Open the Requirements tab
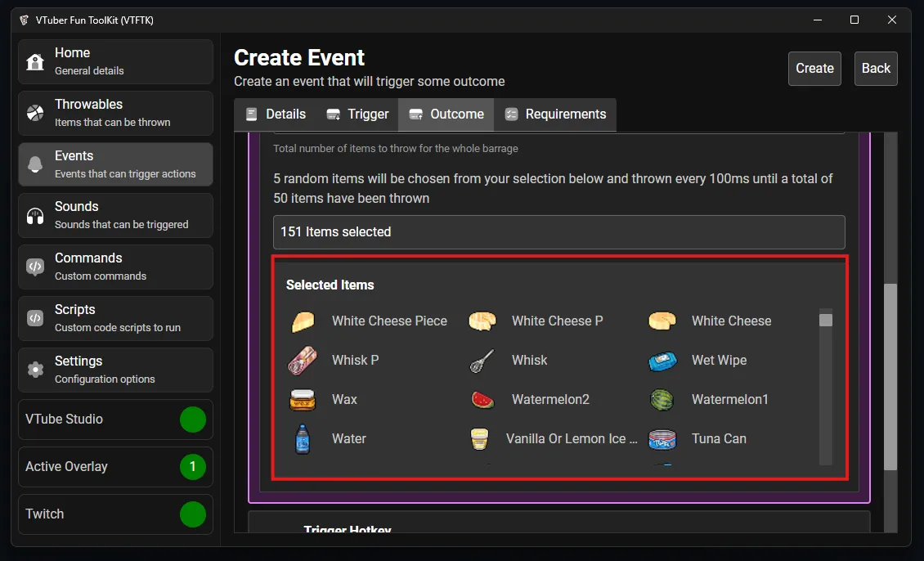The image size is (924, 561). click(x=556, y=114)
